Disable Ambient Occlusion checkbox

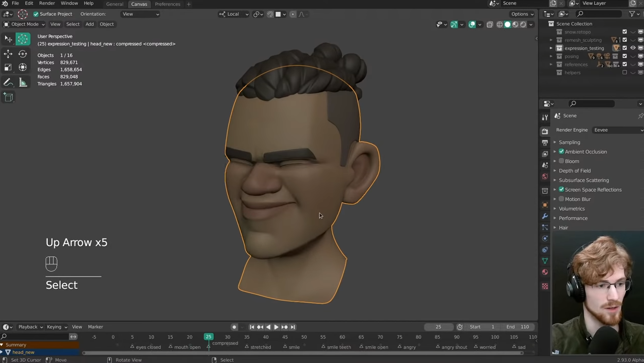(562, 152)
